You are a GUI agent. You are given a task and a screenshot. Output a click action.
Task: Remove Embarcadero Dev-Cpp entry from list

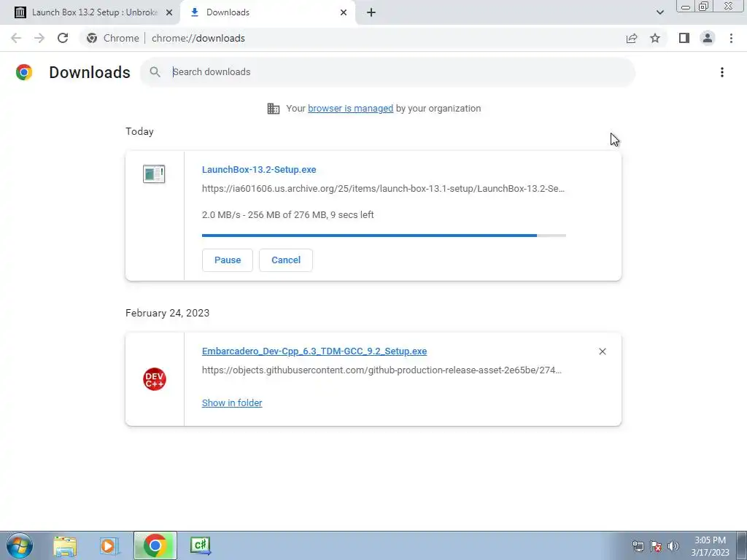tap(602, 351)
